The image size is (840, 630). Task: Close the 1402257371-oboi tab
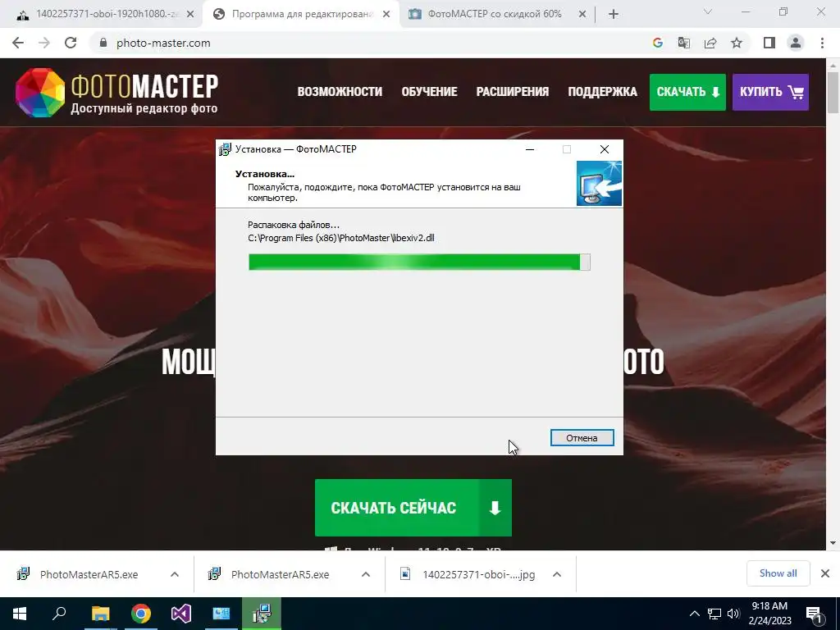click(x=190, y=15)
